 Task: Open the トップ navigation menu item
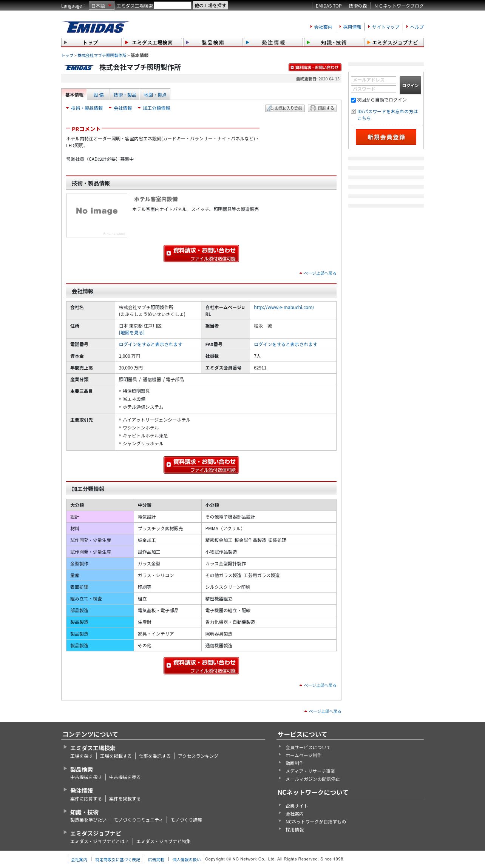click(x=91, y=42)
